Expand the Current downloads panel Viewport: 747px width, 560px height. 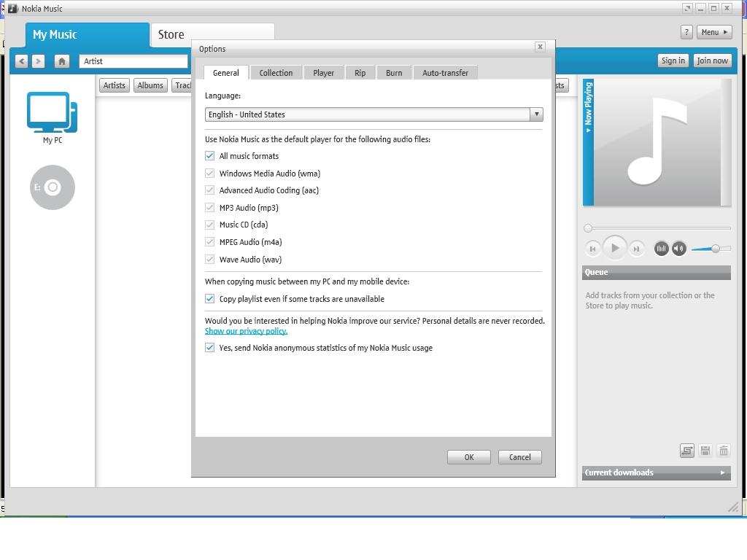point(656,472)
